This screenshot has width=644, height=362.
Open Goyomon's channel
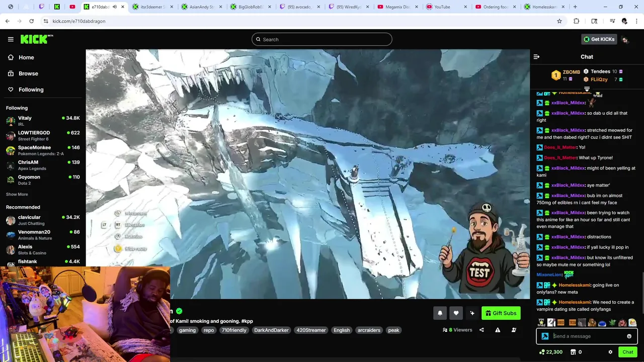click(x=43, y=179)
